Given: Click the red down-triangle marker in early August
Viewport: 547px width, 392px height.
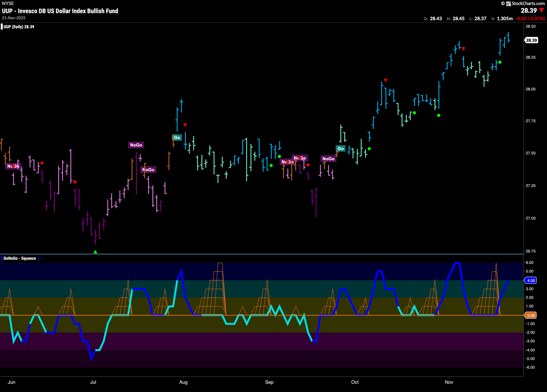Looking at the screenshot, I should [185, 125].
